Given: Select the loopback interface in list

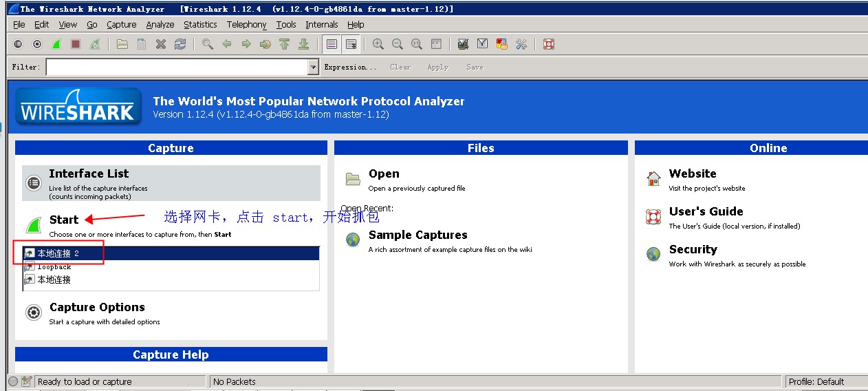Looking at the screenshot, I should point(54,266).
